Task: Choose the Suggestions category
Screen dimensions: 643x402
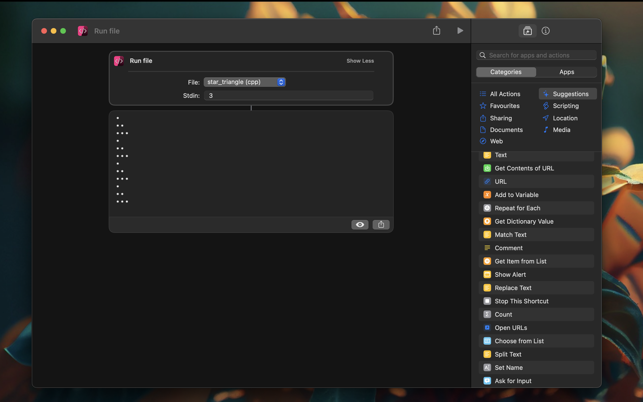Action: coord(569,94)
